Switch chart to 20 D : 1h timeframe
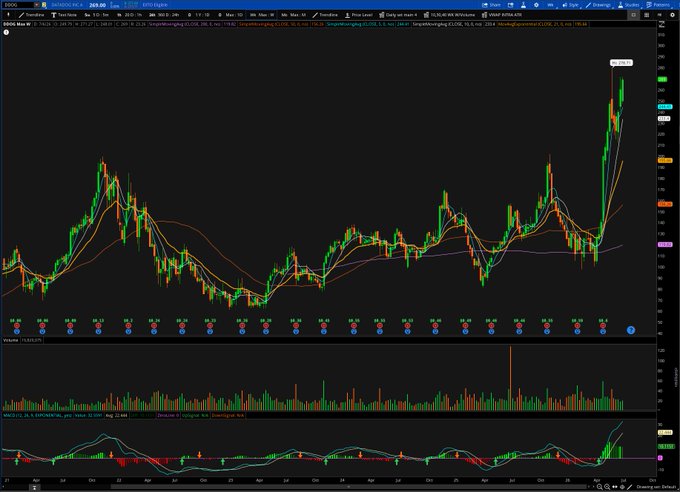Viewport: 680px width, 492px height. [129, 15]
